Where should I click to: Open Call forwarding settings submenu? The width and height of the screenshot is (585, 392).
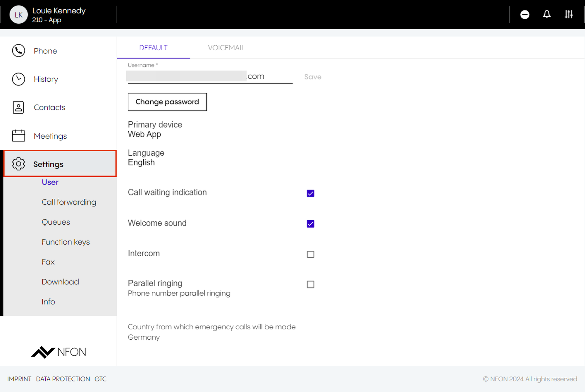pos(69,202)
